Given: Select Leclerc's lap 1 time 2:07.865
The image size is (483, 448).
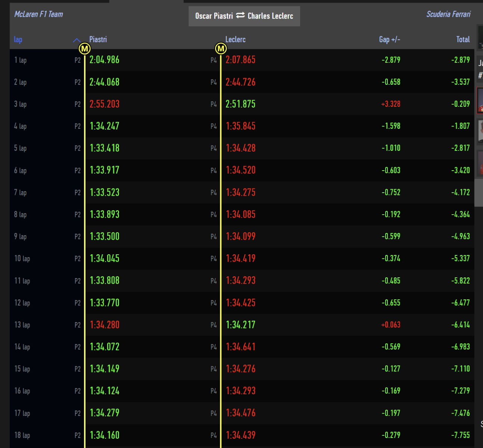Looking at the screenshot, I should 240,60.
